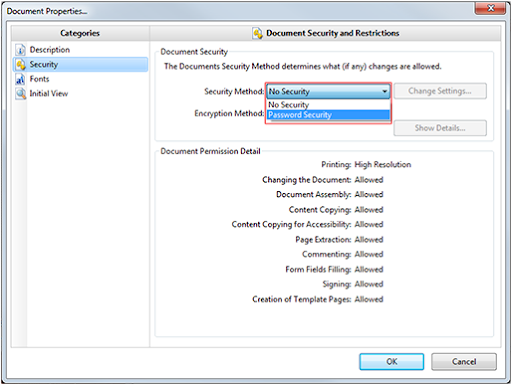Click the Encryption Method label
512x385 pixels.
(x=229, y=114)
